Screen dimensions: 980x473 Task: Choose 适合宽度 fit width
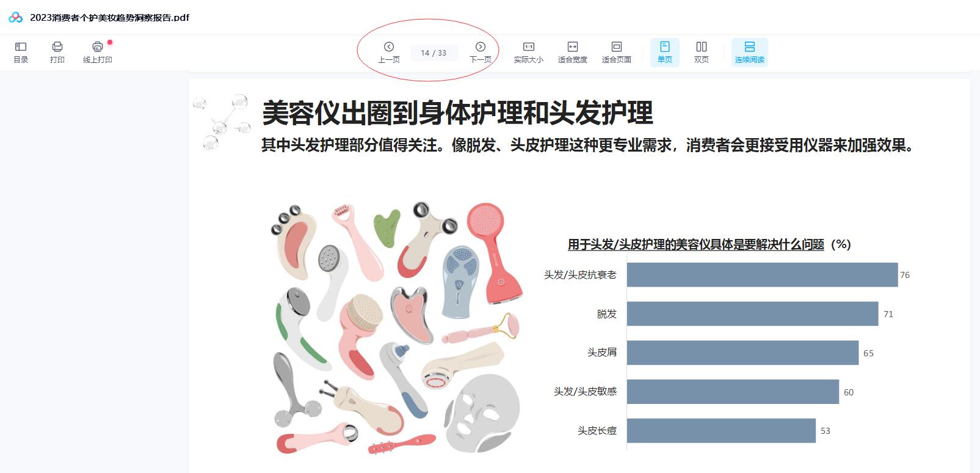click(573, 52)
